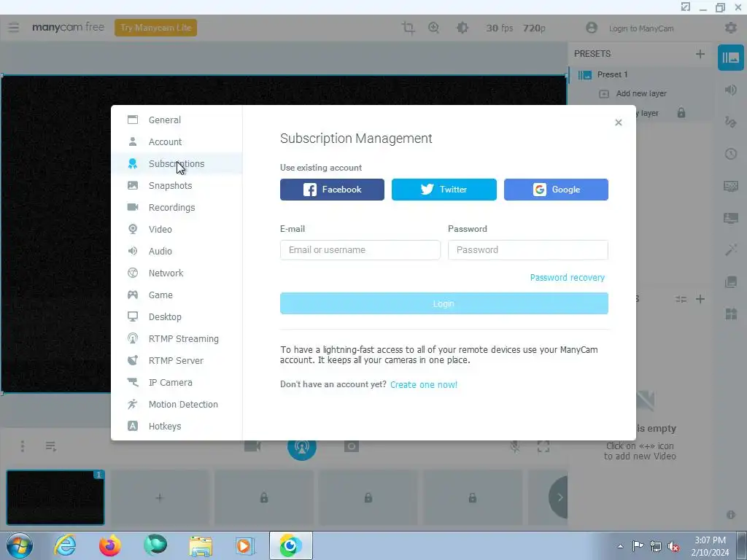Click the Create one now link
The width and height of the screenshot is (747, 560).
point(424,385)
